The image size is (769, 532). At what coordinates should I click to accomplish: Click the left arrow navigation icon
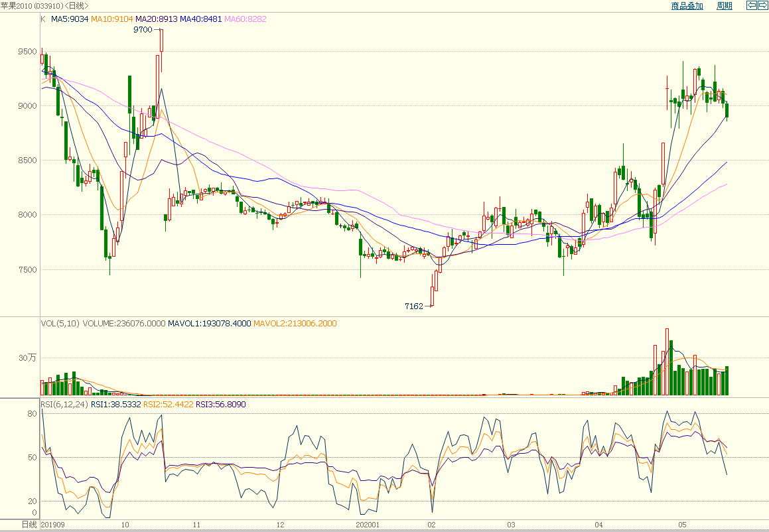(752, 5)
